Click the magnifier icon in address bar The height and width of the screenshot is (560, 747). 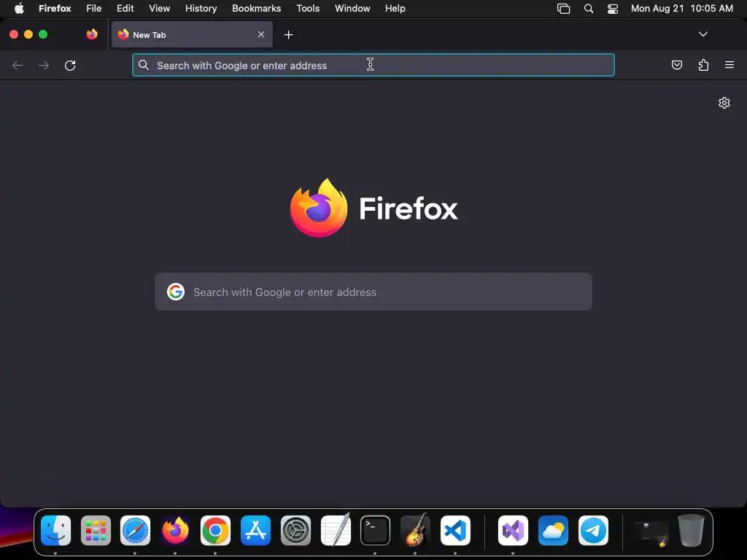pos(144,65)
